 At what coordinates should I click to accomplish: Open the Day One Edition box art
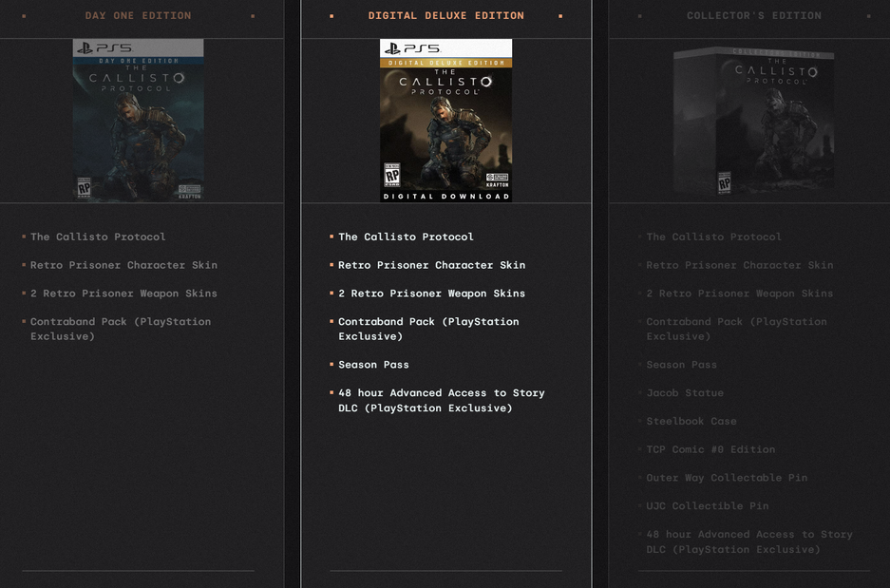click(x=138, y=119)
